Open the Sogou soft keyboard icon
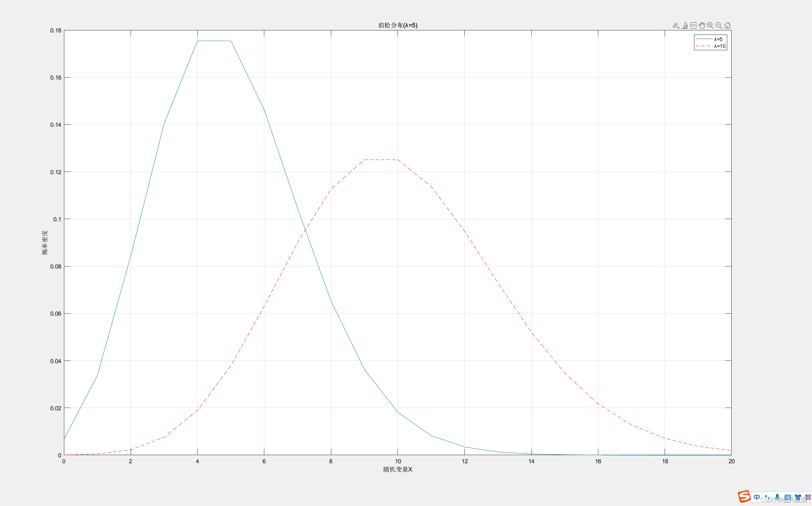 [x=787, y=497]
